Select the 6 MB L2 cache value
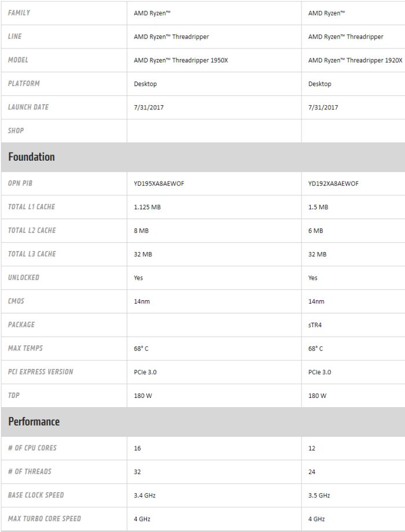This screenshot has height=532, width=405. [x=315, y=231]
